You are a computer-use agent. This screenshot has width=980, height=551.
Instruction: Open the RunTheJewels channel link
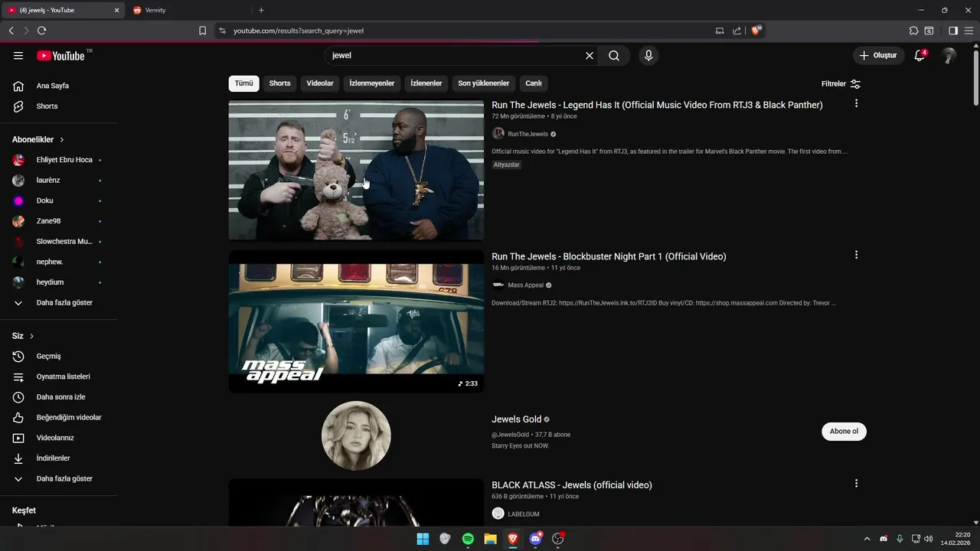pyautogui.click(x=528, y=134)
